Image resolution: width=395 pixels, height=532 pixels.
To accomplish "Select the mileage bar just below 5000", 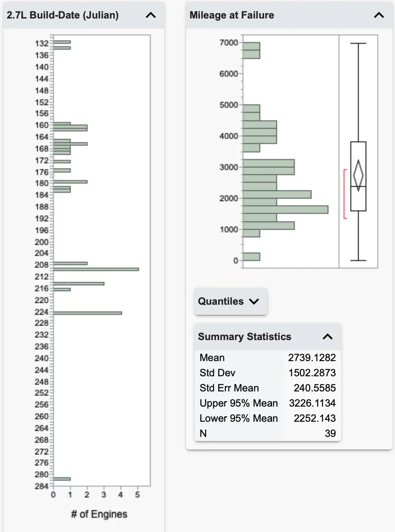I will tap(251, 109).
